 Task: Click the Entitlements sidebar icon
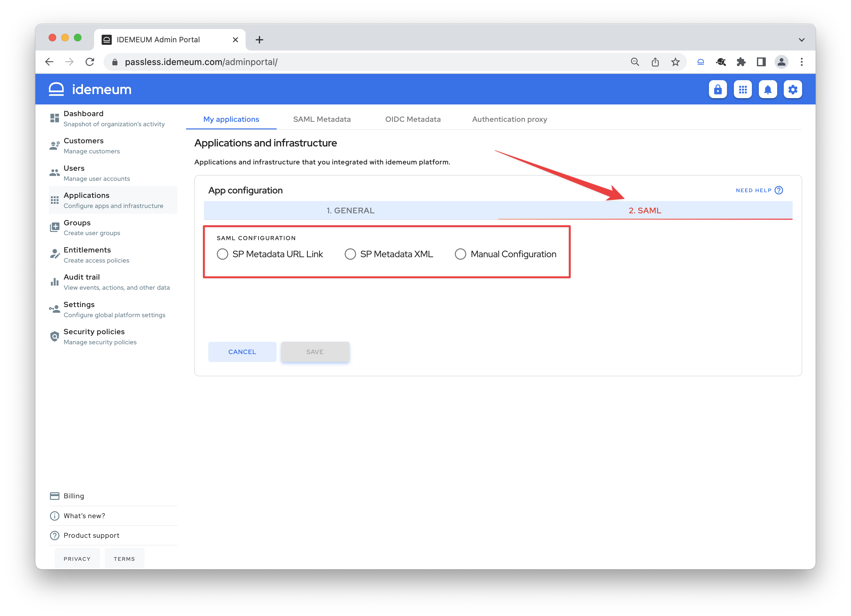tap(54, 254)
